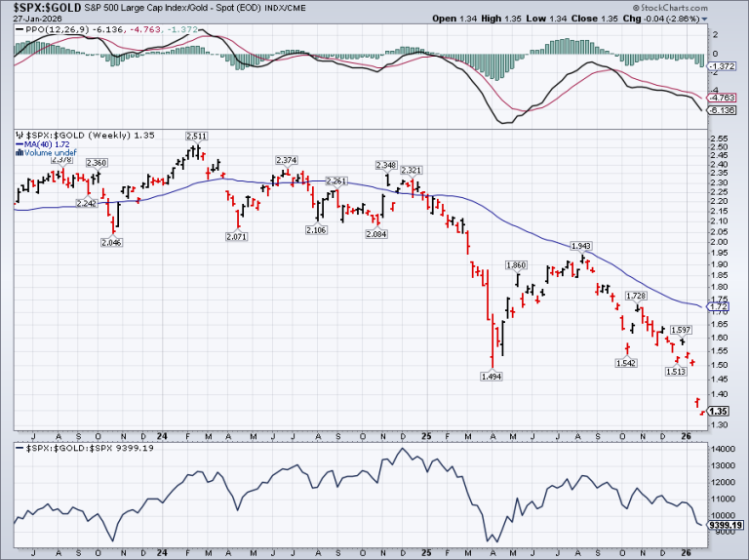
Task: Click the 1.728 price annotation
Action: coord(636,296)
